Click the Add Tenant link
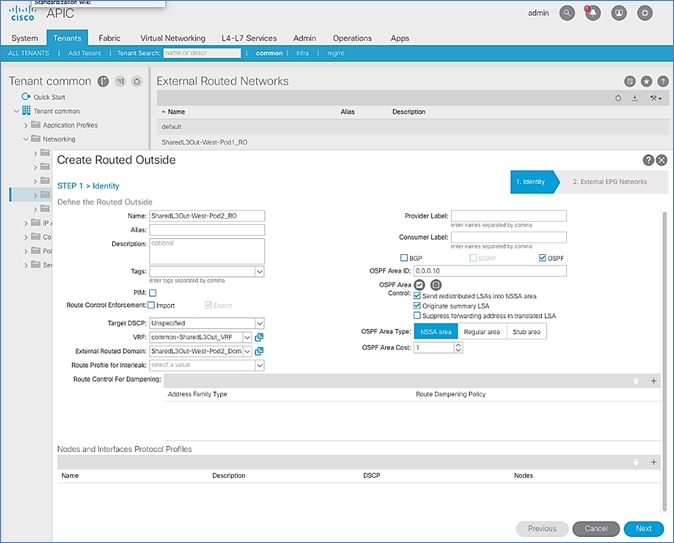674x543 pixels. [x=84, y=53]
